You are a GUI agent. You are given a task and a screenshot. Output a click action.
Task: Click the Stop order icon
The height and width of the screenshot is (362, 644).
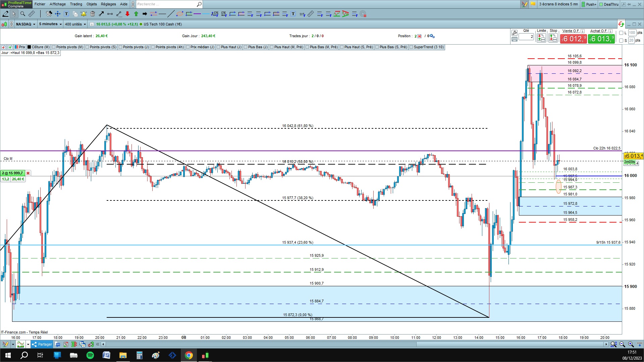(x=553, y=38)
